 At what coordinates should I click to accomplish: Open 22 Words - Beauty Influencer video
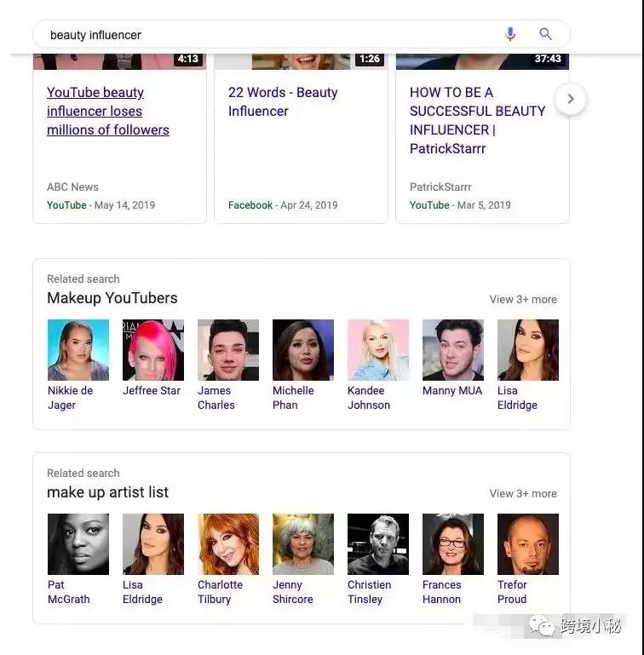coord(283,101)
